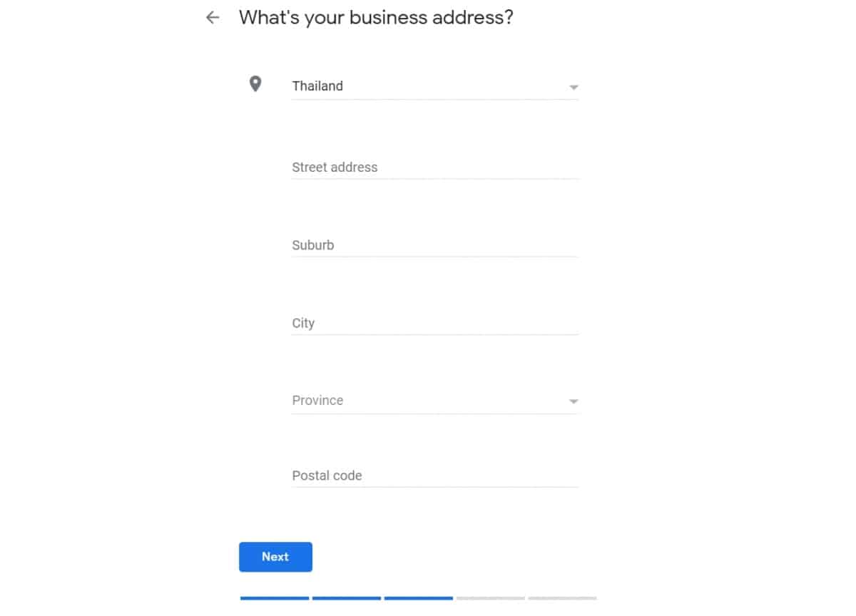The height and width of the screenshot is (616, 856).
Task: Click the blank area of Suburb underline
Action: (x=457, y=245)
